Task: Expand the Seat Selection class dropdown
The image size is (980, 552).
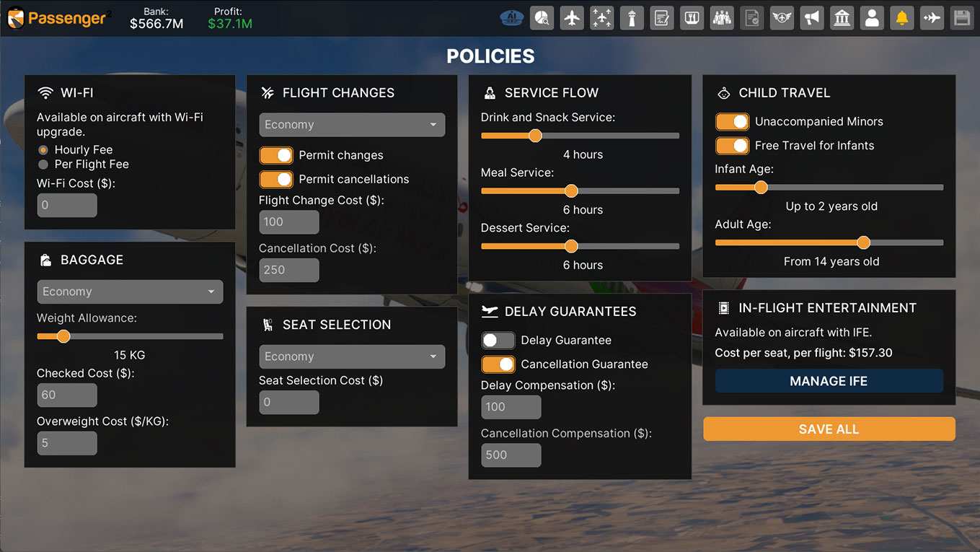Action: click(352, 356)
